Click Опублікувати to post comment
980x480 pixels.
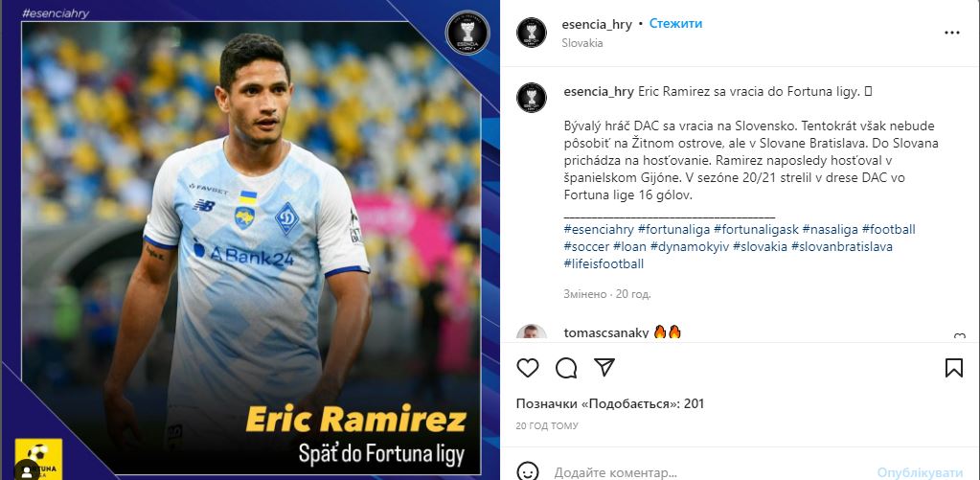tap(920, 472)
